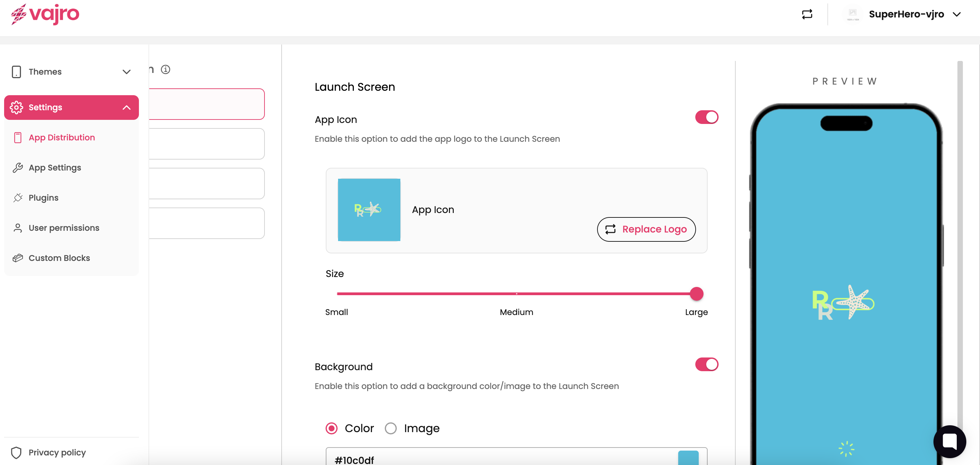
Task: Turn off the Background toggle
Action: point(706,364)
